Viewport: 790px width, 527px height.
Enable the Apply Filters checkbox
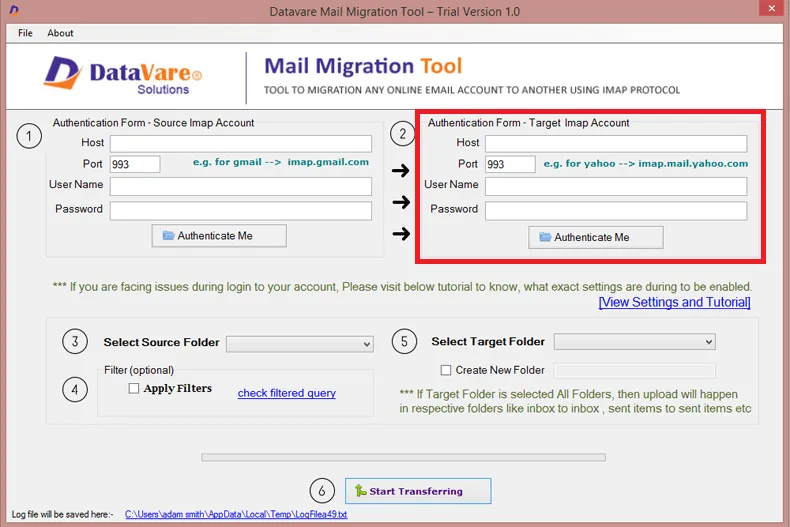(x=134, y=388)
